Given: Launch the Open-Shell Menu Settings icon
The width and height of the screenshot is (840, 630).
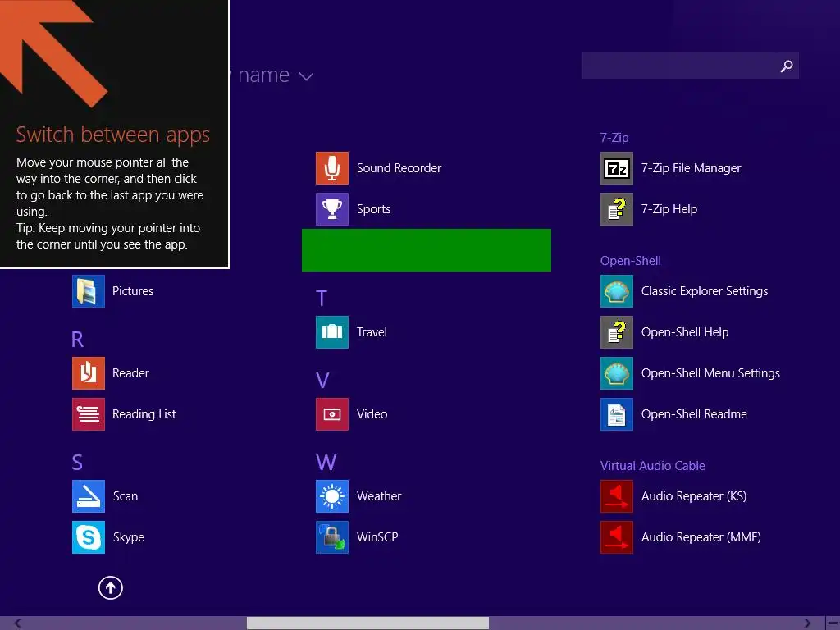Looking at the screenshot, I should [x=617, y=373].
